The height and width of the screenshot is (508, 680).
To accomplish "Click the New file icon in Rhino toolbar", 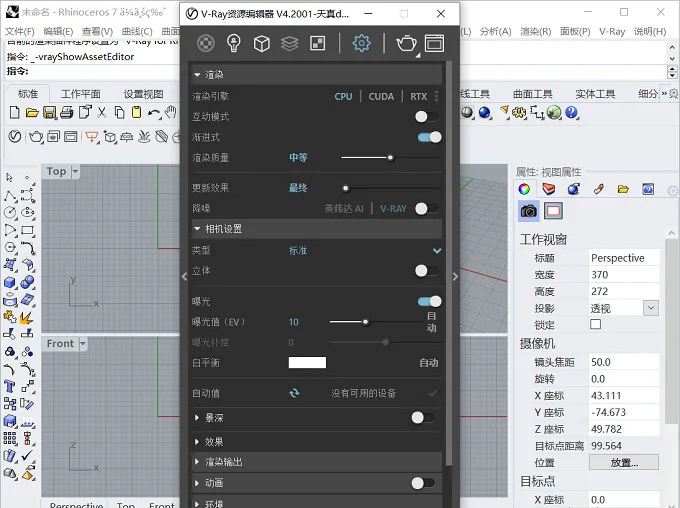I will (x=14, y=113).
